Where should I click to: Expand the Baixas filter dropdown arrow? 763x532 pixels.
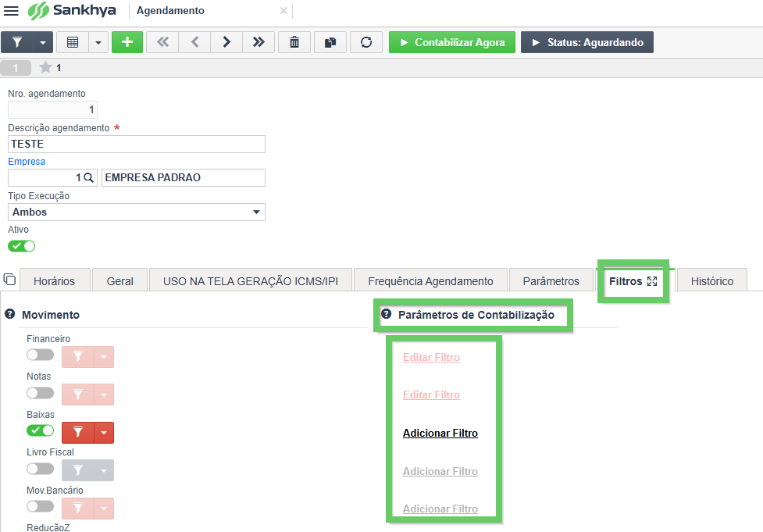click(x=104, y=433)
